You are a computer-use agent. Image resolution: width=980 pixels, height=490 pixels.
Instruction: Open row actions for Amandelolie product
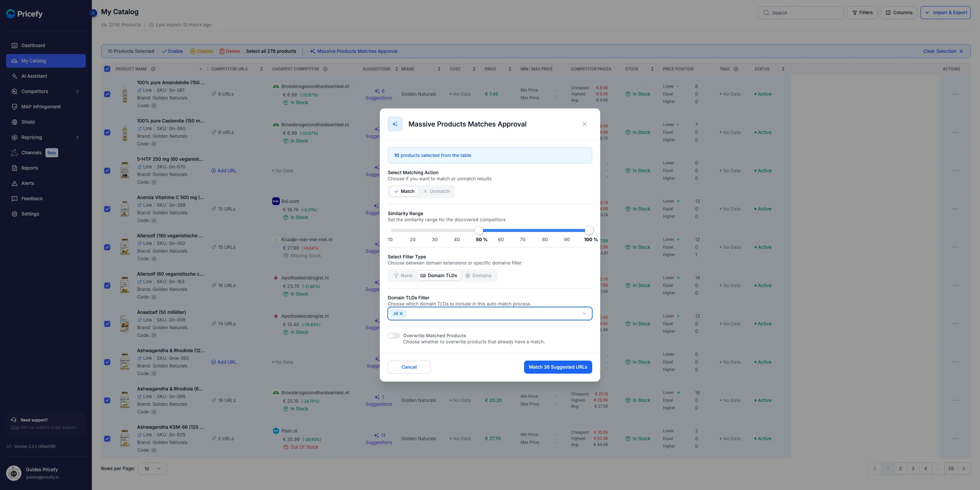click(955, 94)
